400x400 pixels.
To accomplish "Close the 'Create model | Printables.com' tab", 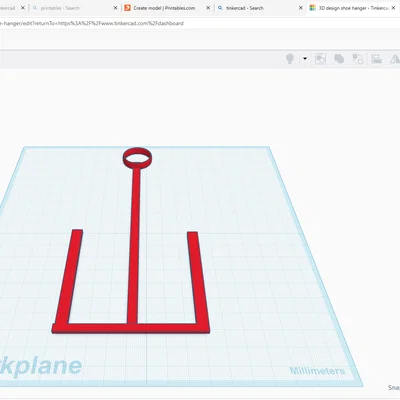I will (208, 8).
